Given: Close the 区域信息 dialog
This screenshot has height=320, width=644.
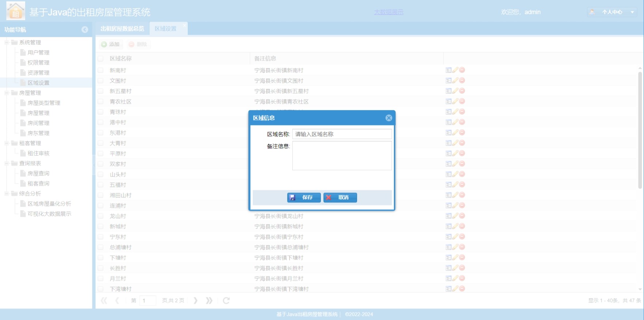Looking at the screenshot, I should 389,118.
